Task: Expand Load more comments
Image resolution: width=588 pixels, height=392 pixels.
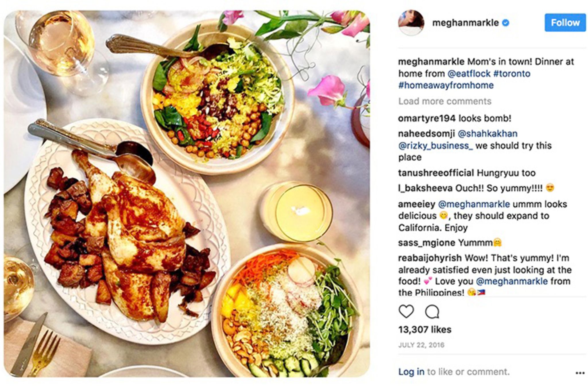Action: point(445,101)
